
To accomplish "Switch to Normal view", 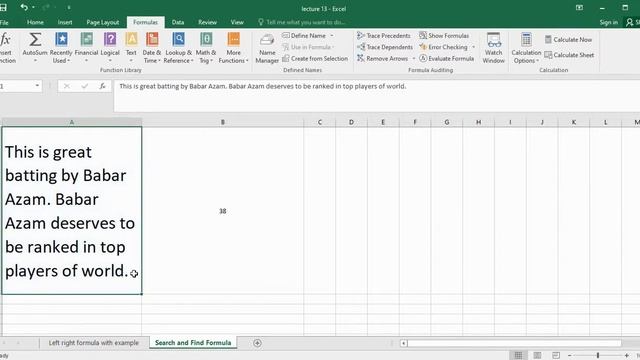I will (x=518, y=356).
